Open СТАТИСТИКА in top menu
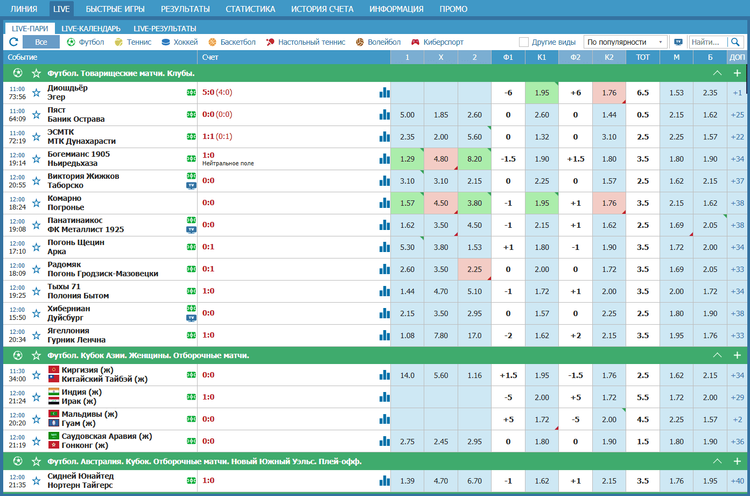 [250, 8]
